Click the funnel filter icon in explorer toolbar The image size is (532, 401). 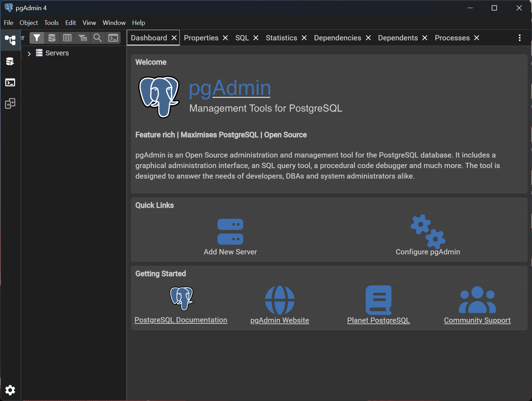37,38
